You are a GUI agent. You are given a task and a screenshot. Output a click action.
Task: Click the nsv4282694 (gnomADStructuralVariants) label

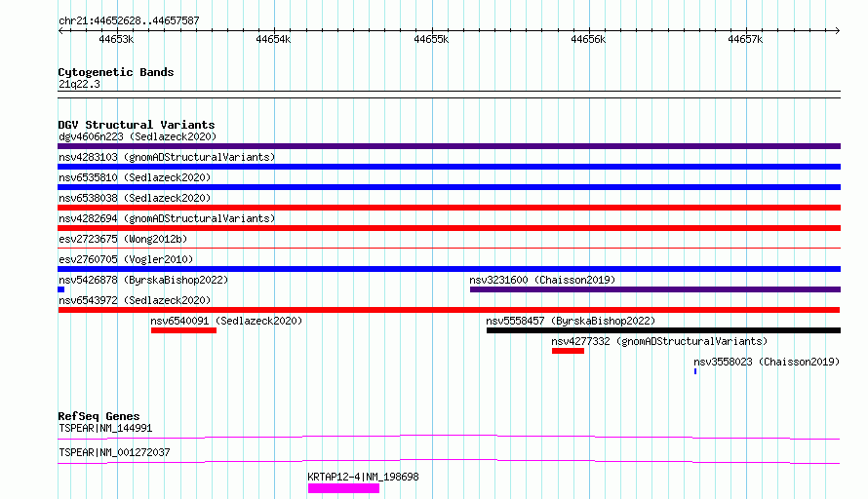click(167, 218)
